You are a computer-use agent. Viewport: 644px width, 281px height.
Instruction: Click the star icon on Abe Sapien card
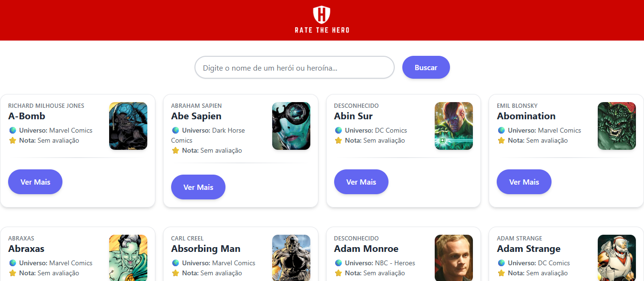coord(175,150)
